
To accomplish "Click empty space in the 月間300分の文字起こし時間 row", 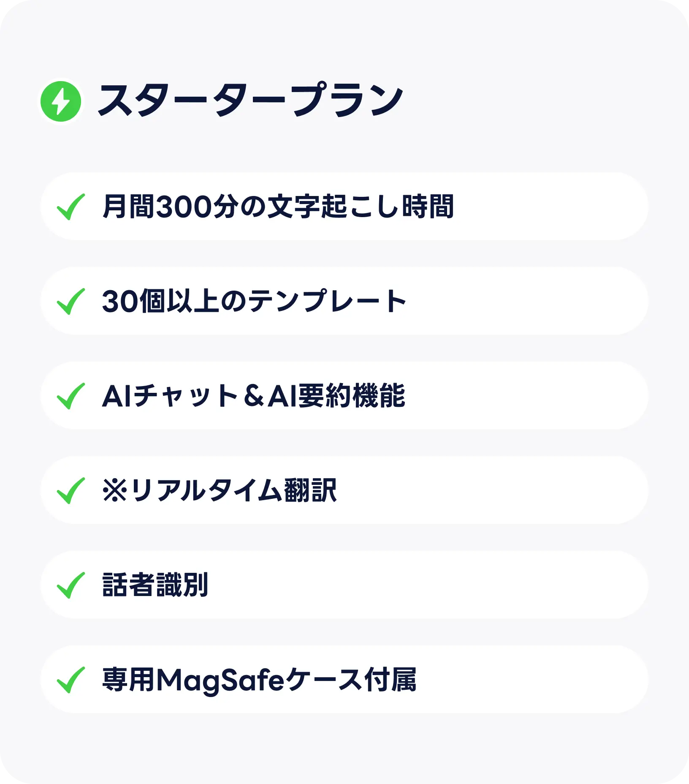I will (x=549, y=207).
